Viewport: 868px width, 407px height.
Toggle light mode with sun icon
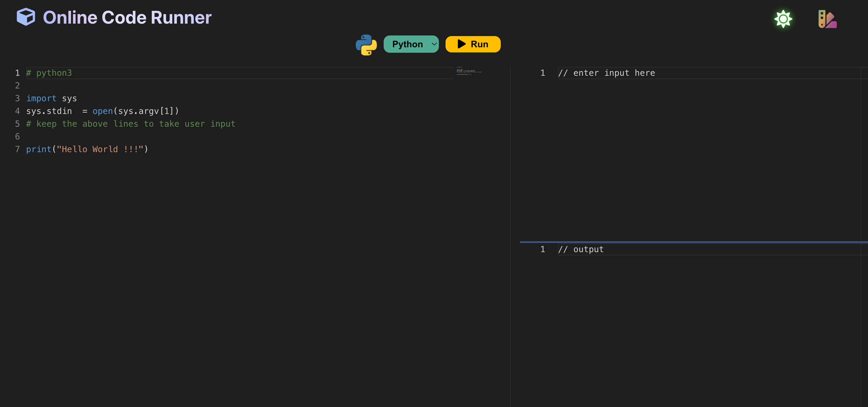click(783, 19)
